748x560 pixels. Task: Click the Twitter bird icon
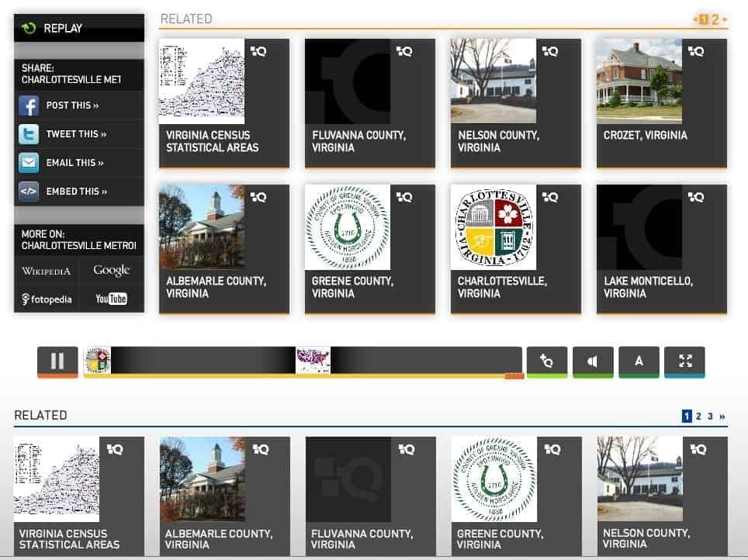[29, 134]
